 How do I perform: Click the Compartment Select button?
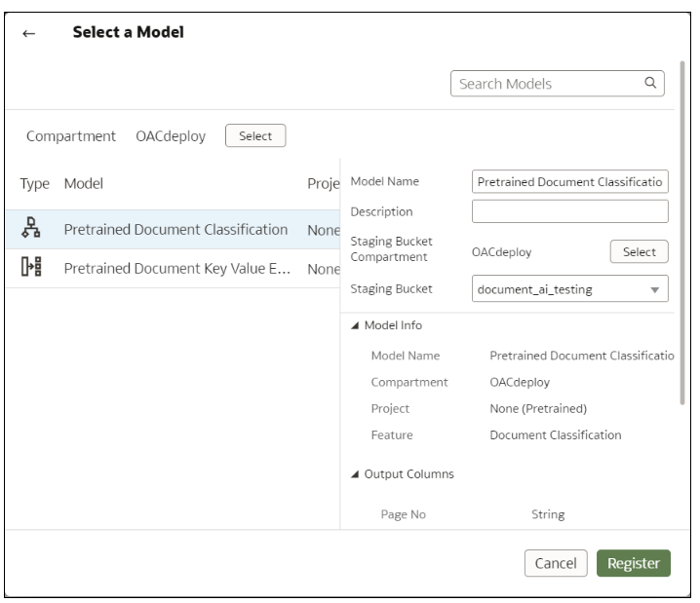[255, 135]
